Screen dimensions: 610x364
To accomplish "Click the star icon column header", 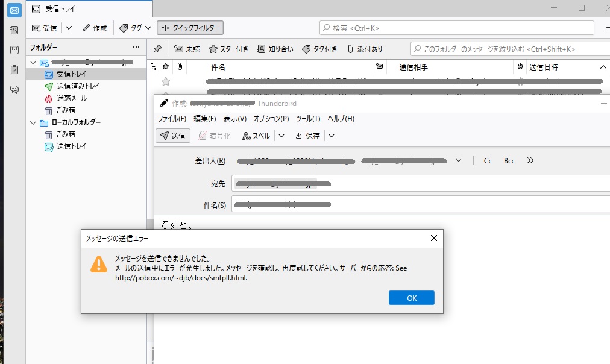I will tap(166, 66).
